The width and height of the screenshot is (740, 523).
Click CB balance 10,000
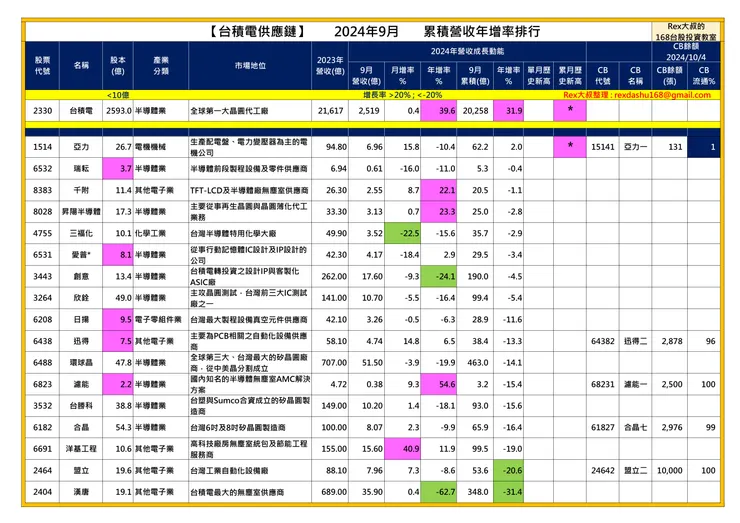click(x=669, y=471)
